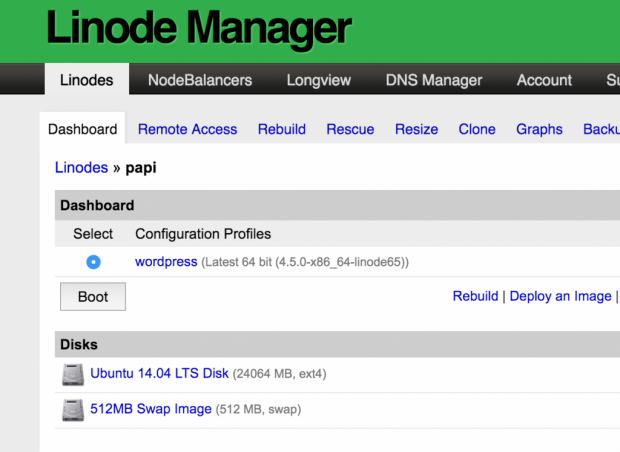Go to the Rescue sub-tab

(x=350, y=129)
